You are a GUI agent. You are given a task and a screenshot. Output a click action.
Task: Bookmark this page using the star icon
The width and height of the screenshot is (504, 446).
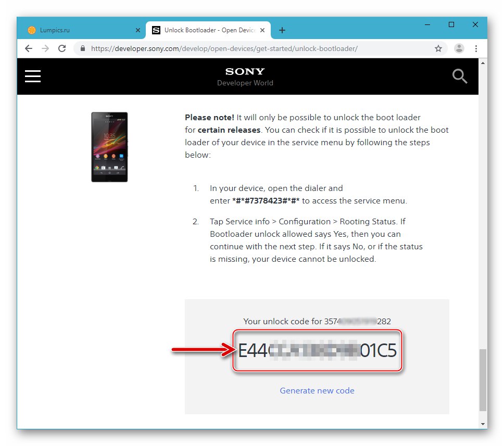438,48
